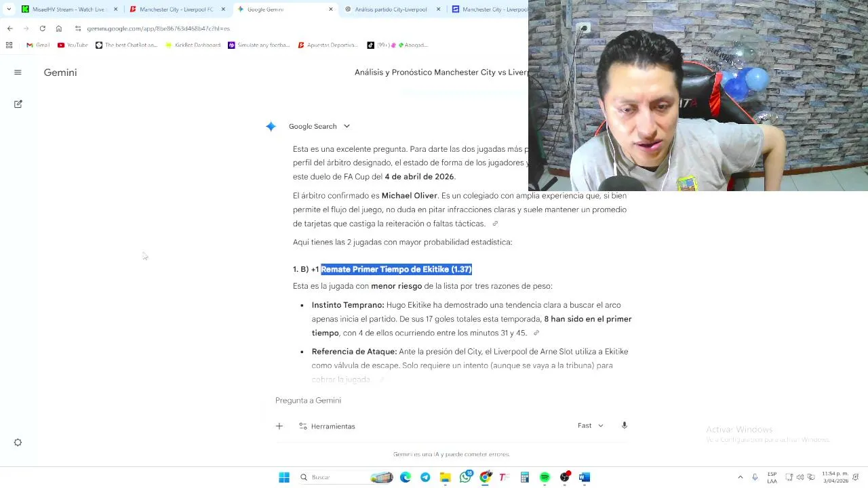Click the Referencia de Ataque bullet heading

[x=354, y=352]
